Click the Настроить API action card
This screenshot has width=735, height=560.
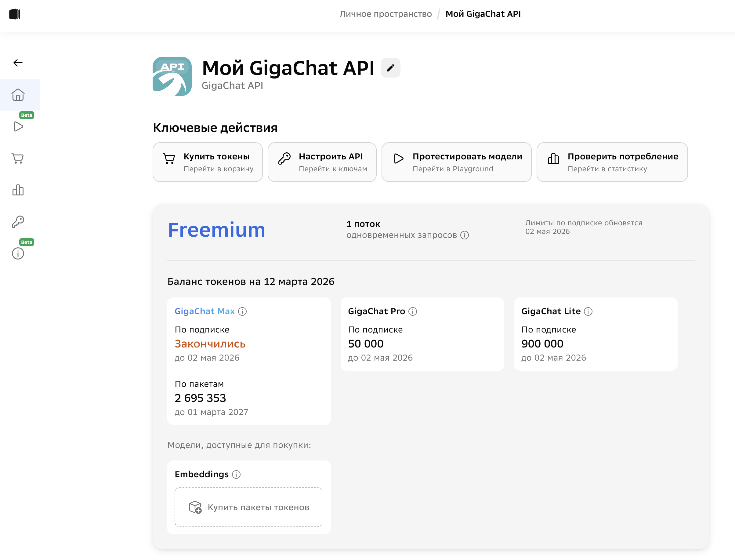pyautogui.click(x=322, y=162)
